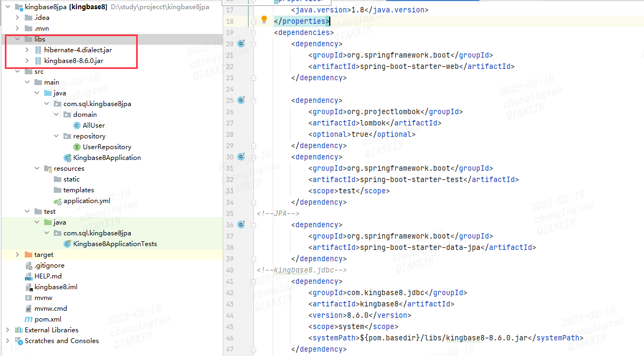
Task: Open Kingbase8Application class file
Action: 107,157
